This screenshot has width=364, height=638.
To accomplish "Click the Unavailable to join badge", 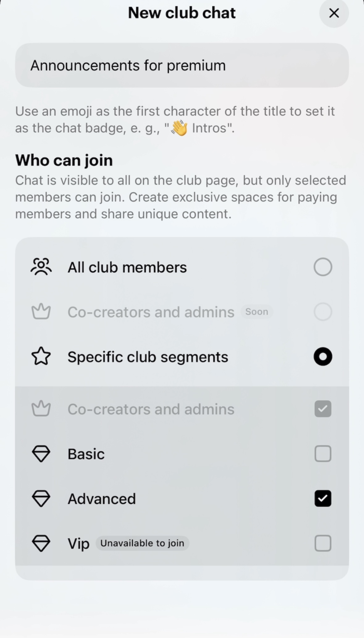I will [x=142, y=543].
